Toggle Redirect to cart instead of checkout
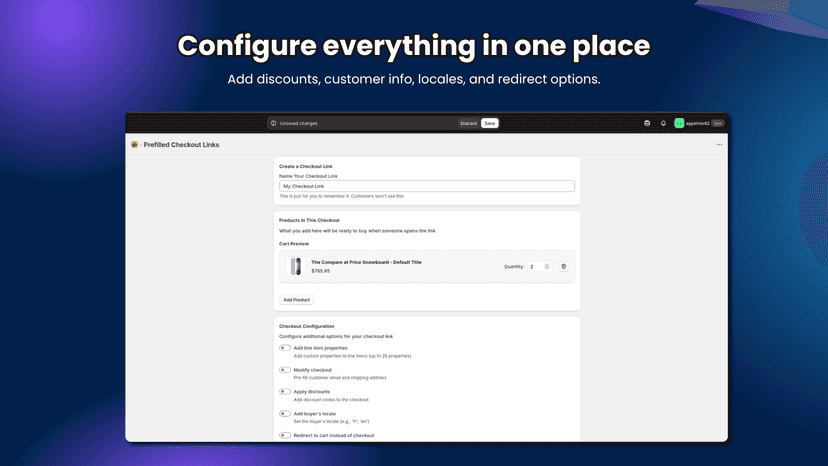 pos(285,435)
